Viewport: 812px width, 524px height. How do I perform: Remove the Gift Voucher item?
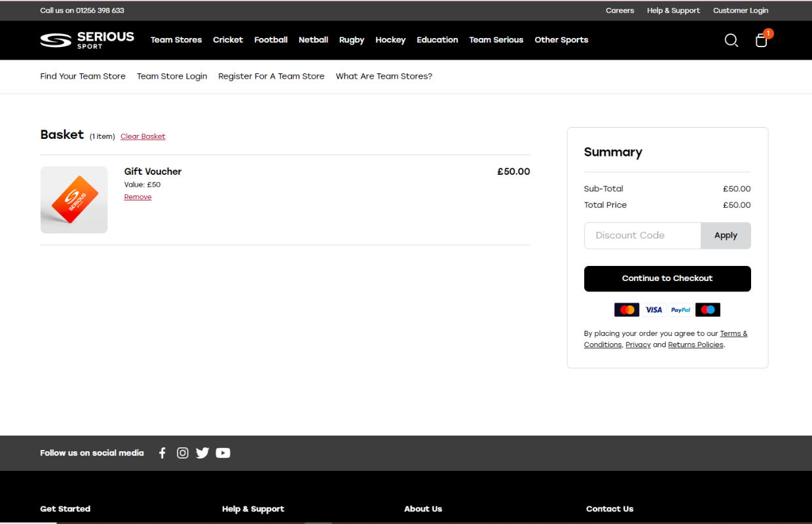(x=138, y=197)
